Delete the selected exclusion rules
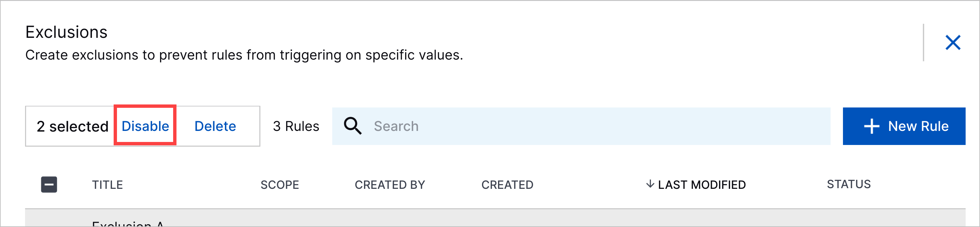Viewport: 980px width, 227px height. click(x=215, y=126)
